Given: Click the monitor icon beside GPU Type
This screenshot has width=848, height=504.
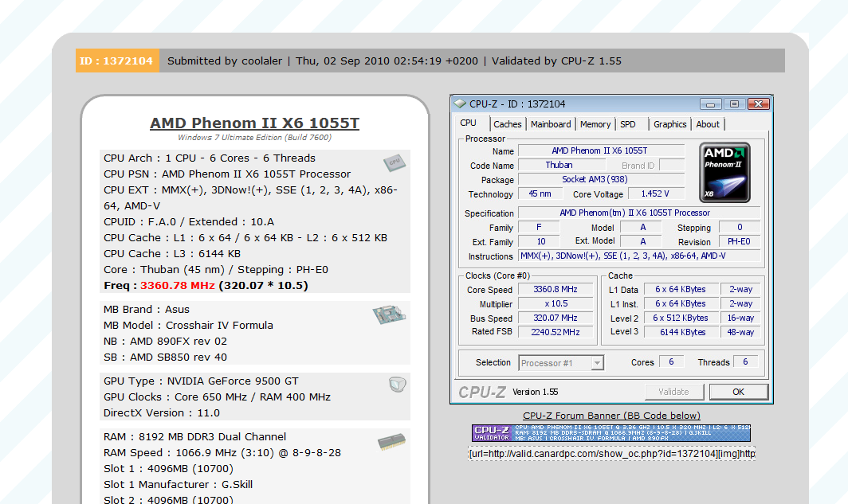Looking at the screenshot, I should coord(398,385).
